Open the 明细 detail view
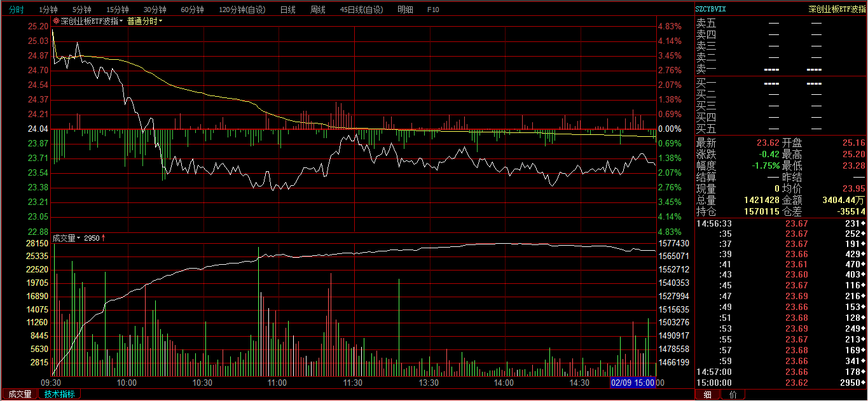 (x=405, y=10)
